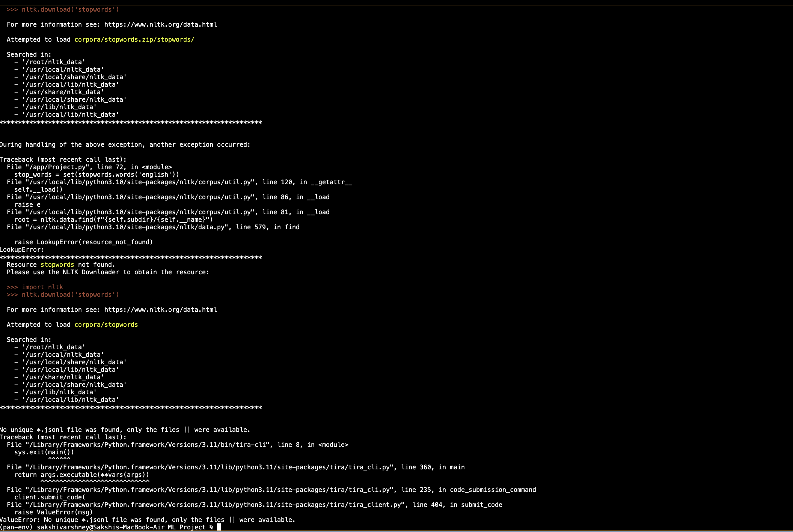Click the client.submit_code( code line

(x=50, y=497)
